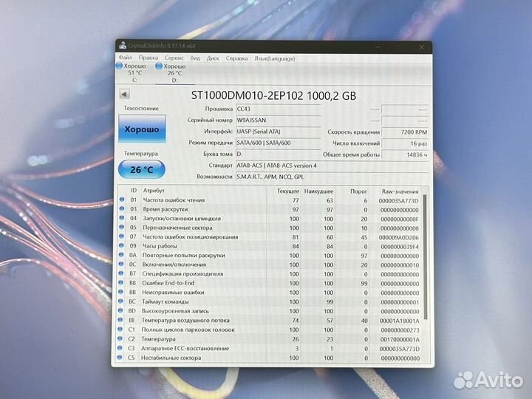This screenshot has height=399, width=532.
Task: Open the Язык(Language) menu
Action: 275,58
